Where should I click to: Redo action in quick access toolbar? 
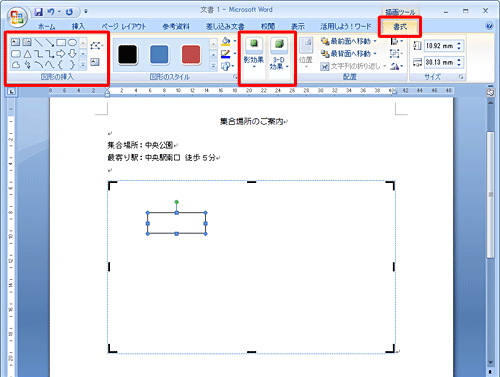pyautogui.click(x=69, y=12)
